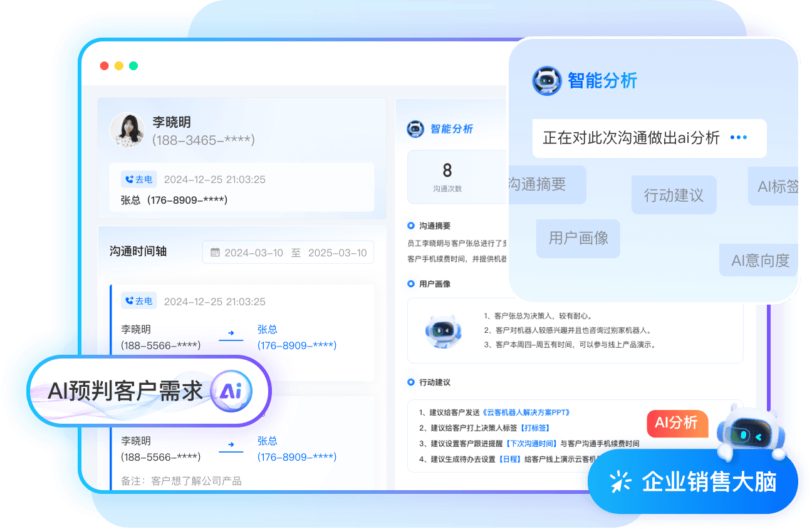812x529 pixels.
Task: Click the arrow between 李晓明 and 张总 in first timeline entry
Action: click(231, 333)
